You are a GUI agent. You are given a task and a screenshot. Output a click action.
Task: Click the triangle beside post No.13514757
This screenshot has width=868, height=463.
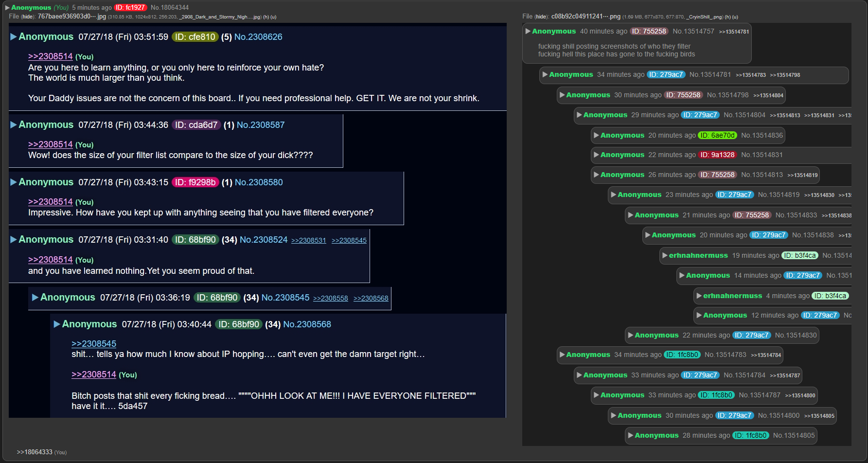coord(528,31)
